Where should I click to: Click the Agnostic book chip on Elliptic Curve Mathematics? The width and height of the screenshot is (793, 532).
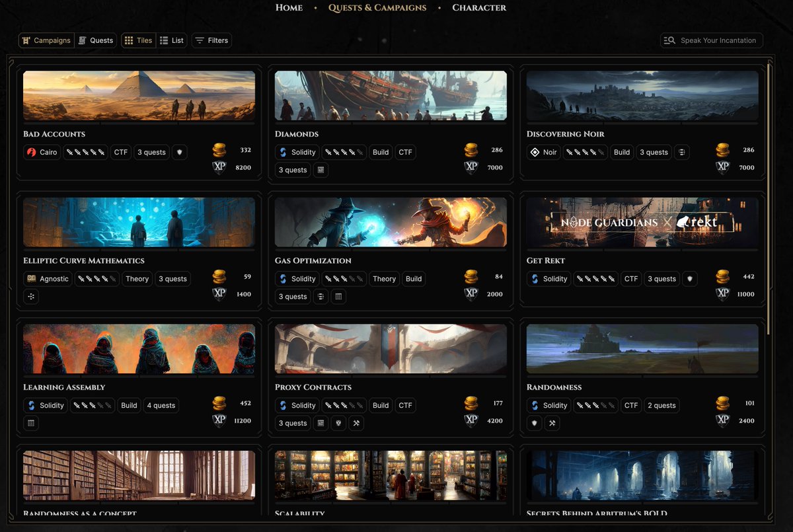click(x=48, y=279)
